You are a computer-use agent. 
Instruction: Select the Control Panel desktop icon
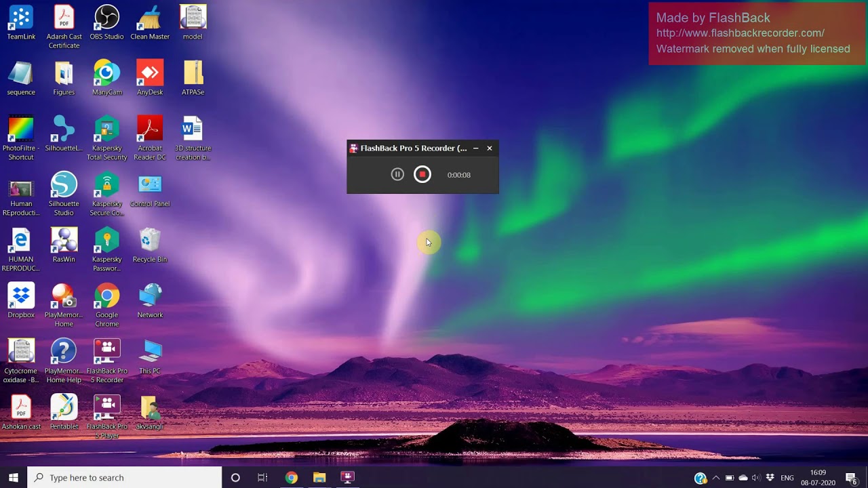click(150, 190)
